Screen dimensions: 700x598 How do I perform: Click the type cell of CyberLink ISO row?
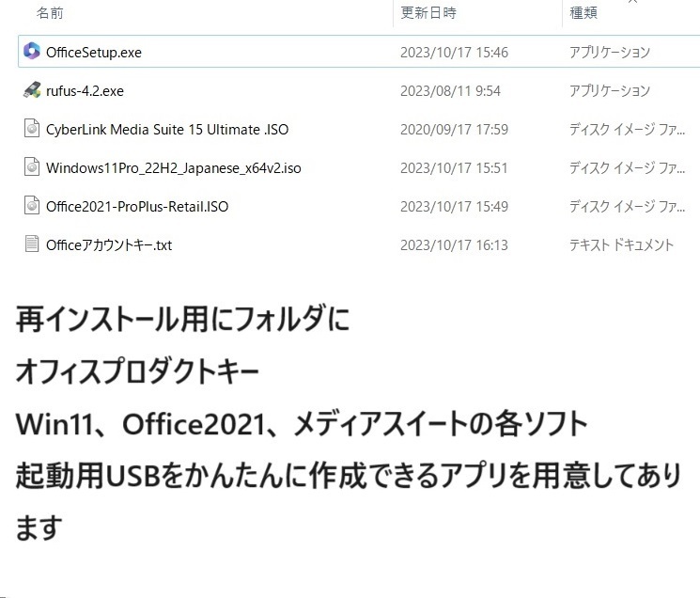(x=627, y=130)
